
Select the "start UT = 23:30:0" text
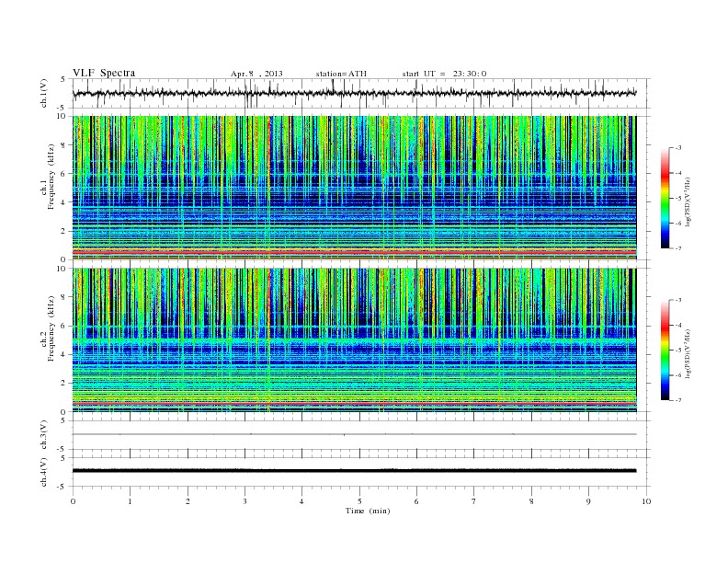[x=444, y=74]
